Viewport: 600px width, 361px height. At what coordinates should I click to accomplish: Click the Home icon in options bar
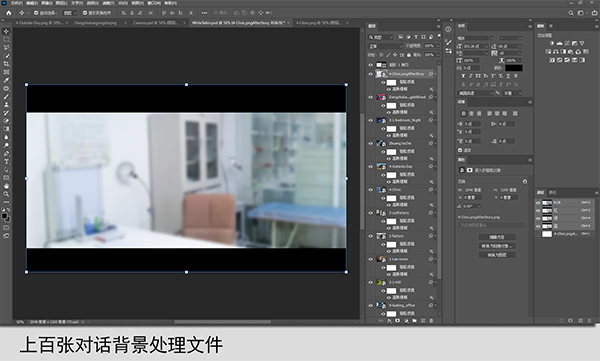pos(8,13)
